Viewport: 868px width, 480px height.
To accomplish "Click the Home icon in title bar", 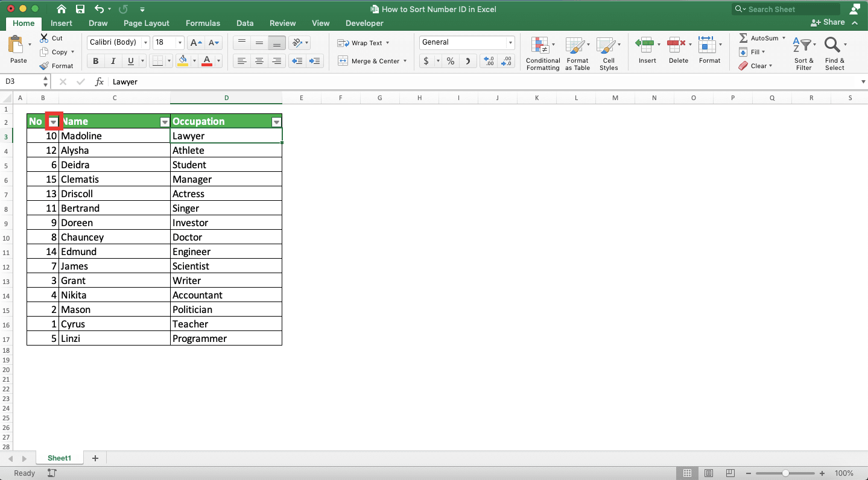I will tap(61, 9).
